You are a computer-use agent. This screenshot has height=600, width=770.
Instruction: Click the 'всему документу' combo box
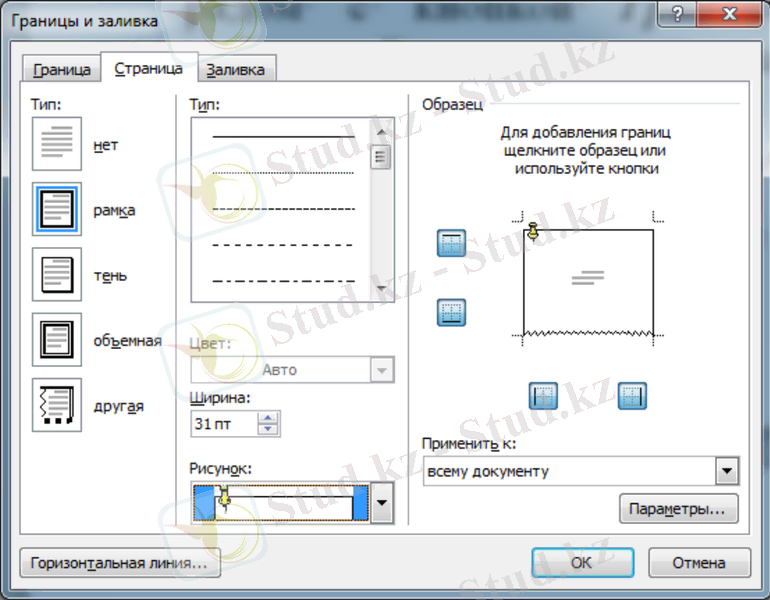(581, 471)
